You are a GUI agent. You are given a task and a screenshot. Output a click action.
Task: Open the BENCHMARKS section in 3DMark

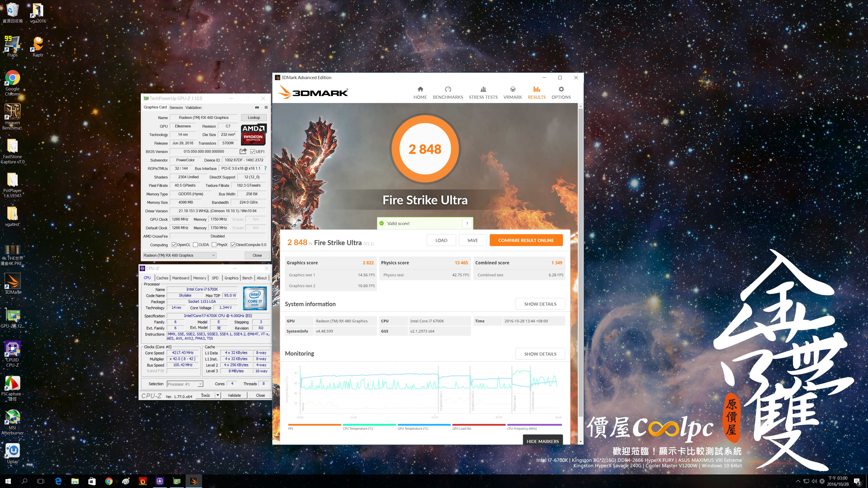click(448, 93)
